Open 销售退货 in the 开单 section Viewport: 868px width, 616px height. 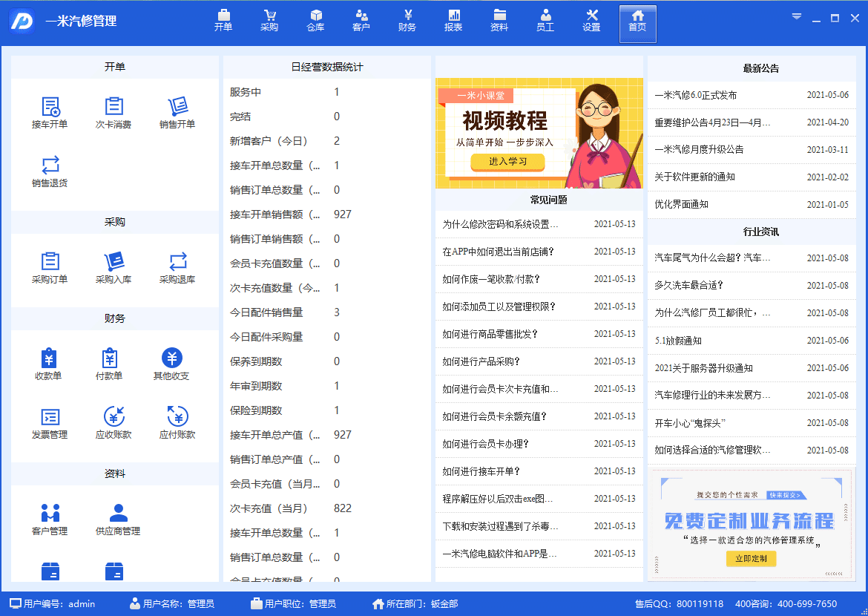50,171
